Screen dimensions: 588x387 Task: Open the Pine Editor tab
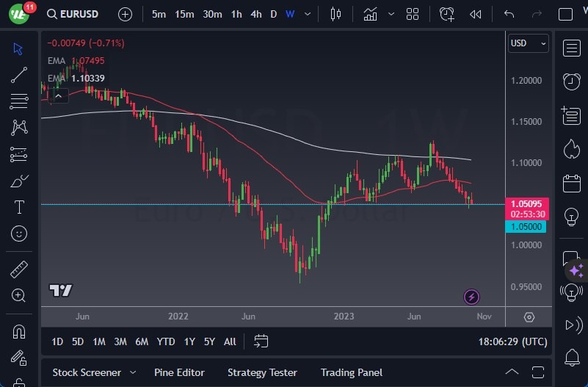click(x=179, y=372)
